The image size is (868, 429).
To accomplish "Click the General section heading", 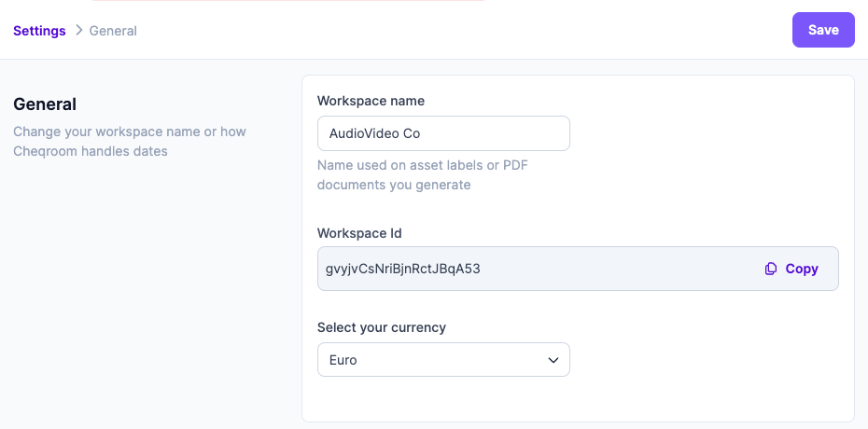I will (x=45, y=104).
